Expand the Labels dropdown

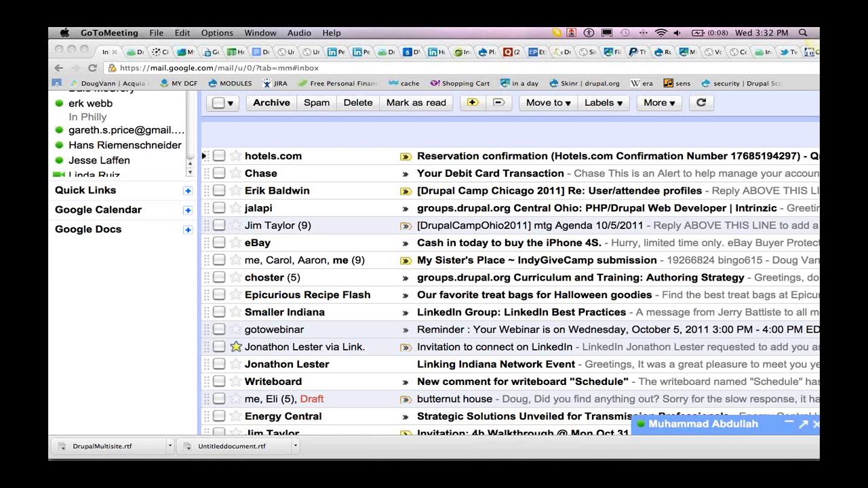click(x=603, y=102)
